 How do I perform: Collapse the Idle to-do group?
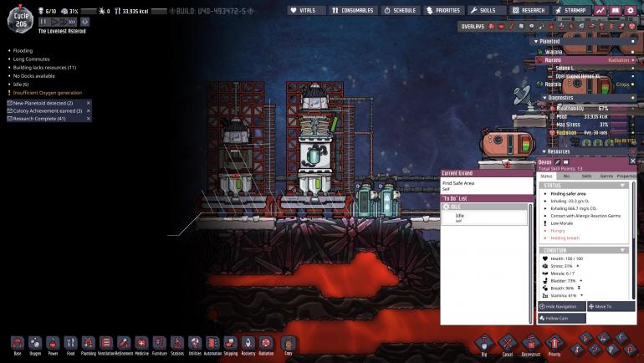coord(483,207)
